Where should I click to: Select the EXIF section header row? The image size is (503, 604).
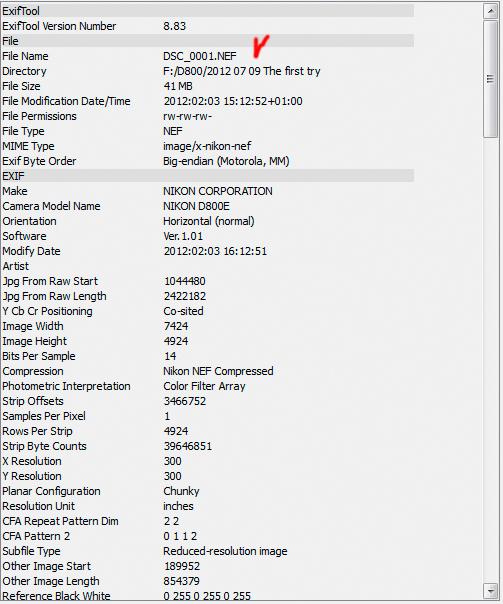pos(208,176)
